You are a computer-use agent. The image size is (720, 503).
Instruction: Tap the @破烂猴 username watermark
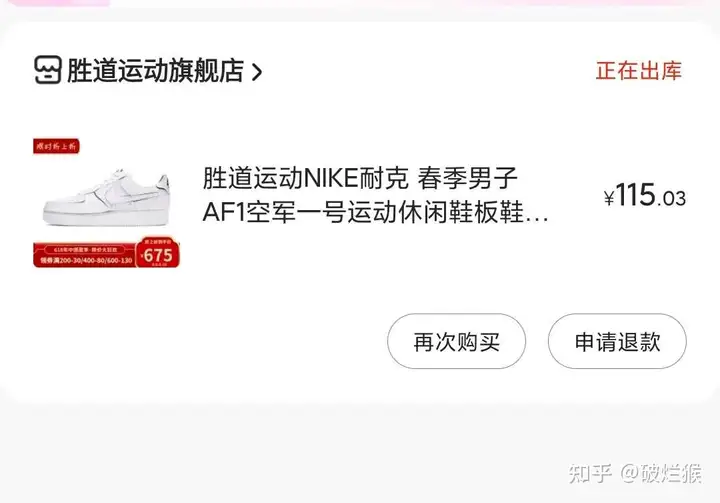661,473
